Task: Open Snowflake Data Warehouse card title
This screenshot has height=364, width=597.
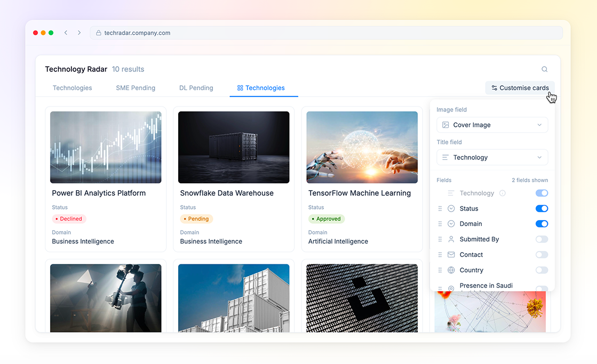Action: [227, 193]
